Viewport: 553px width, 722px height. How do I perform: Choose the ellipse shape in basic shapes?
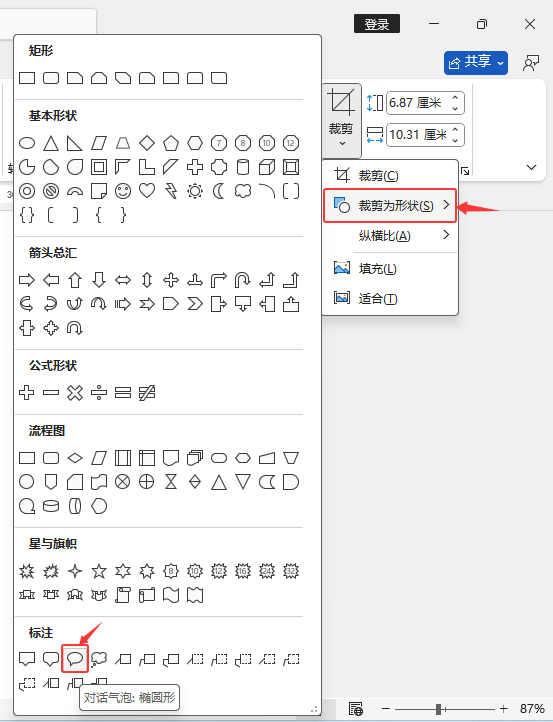click(x=27, y=143)
